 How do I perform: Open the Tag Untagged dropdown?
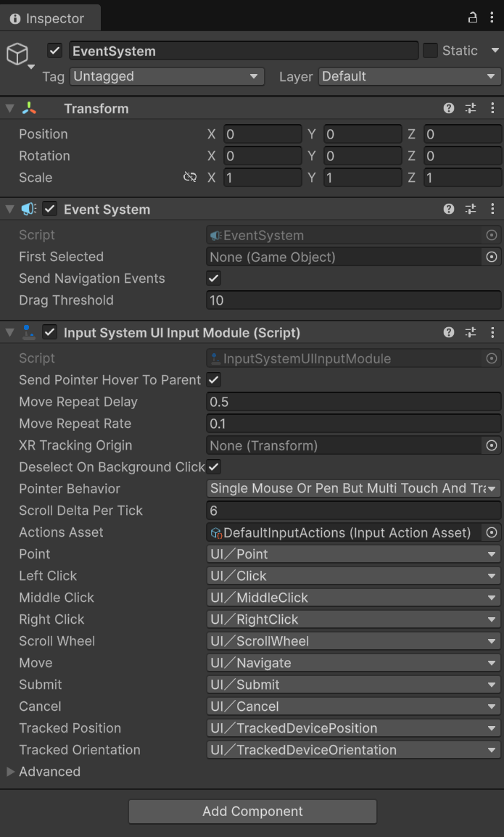click(x=167, y=76)
